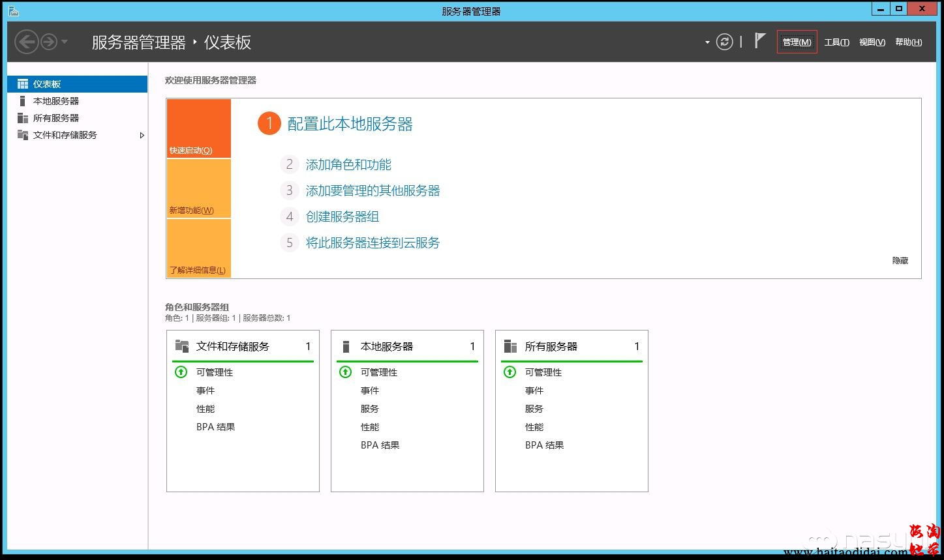Viewport: 944px width, 560px height.
Task: Hide the welcome panel via 隐藏
Action: (900, 261)
